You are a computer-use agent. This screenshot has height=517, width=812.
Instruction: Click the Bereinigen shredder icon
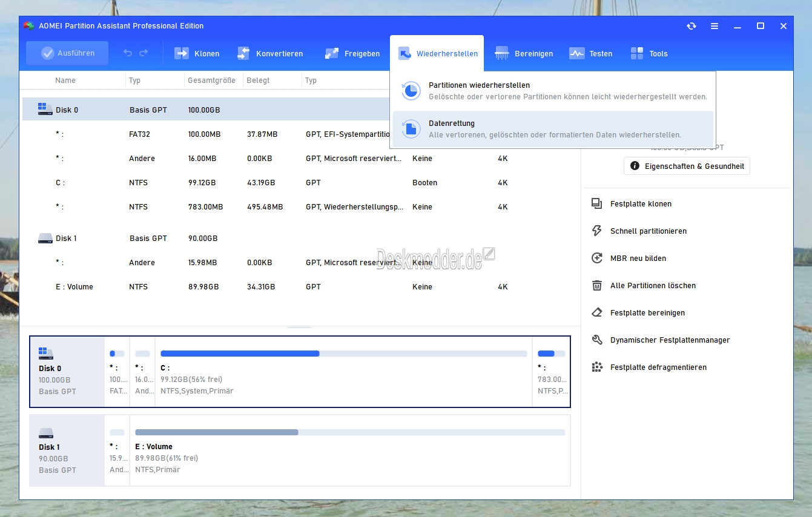(501, 53)
